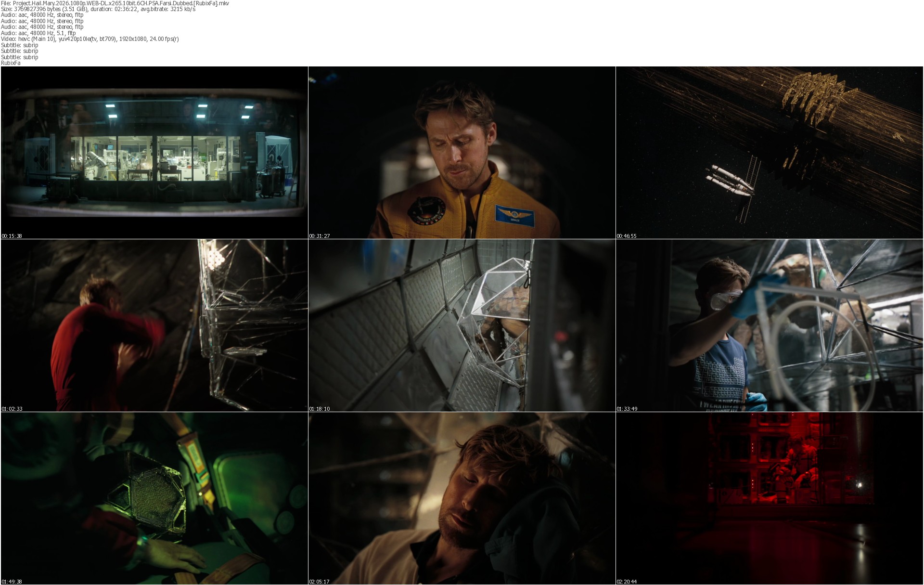This screenshot has height=585, width=924.
Task: Select the geodesic cage frame at 01:18:10
Action: pyautogui.click(x=462, y=325)
